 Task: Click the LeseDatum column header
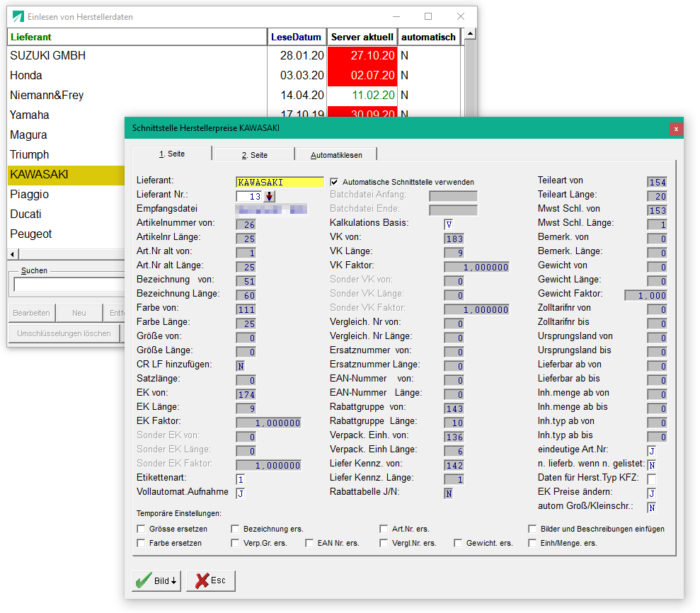[297, 37]
